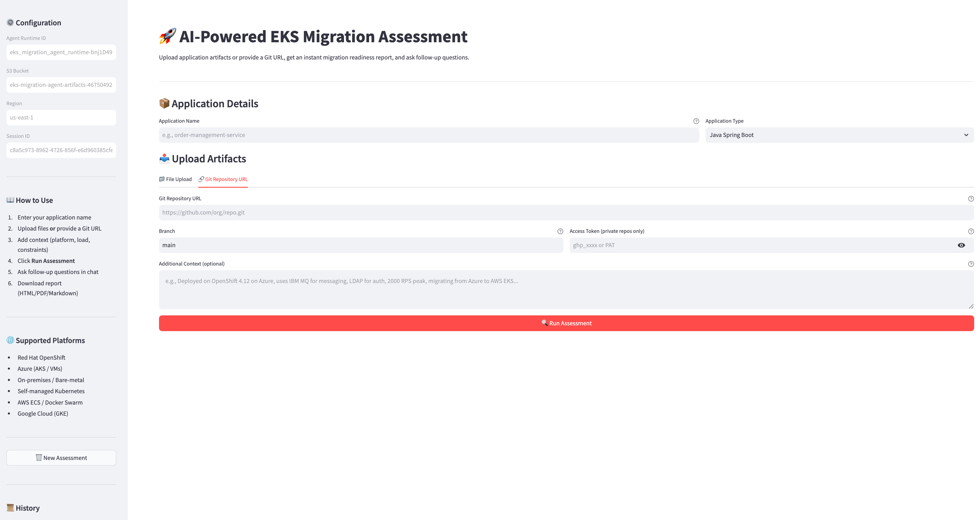Click the Access Token help icon

[970, 231]
